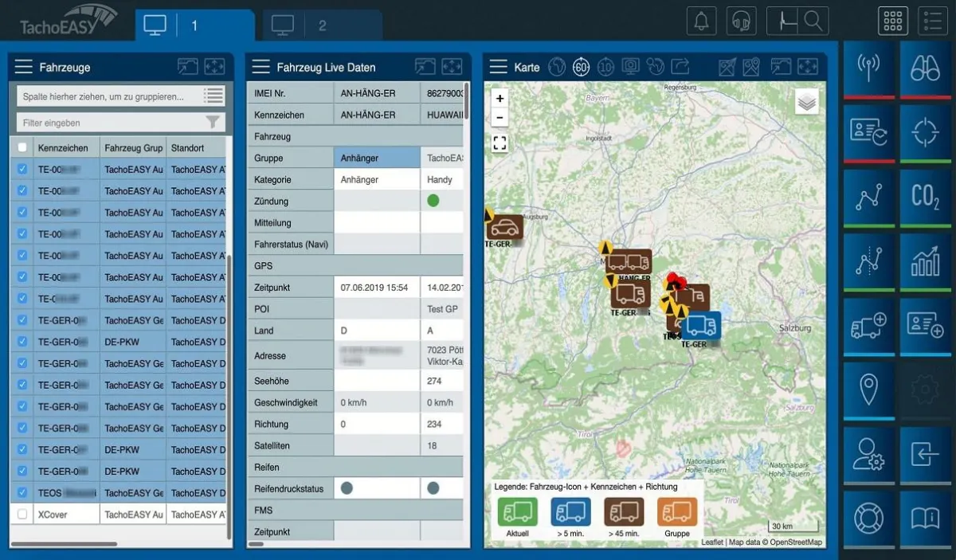
Task: Click the Filter eingeben input field
Action: 110,123
